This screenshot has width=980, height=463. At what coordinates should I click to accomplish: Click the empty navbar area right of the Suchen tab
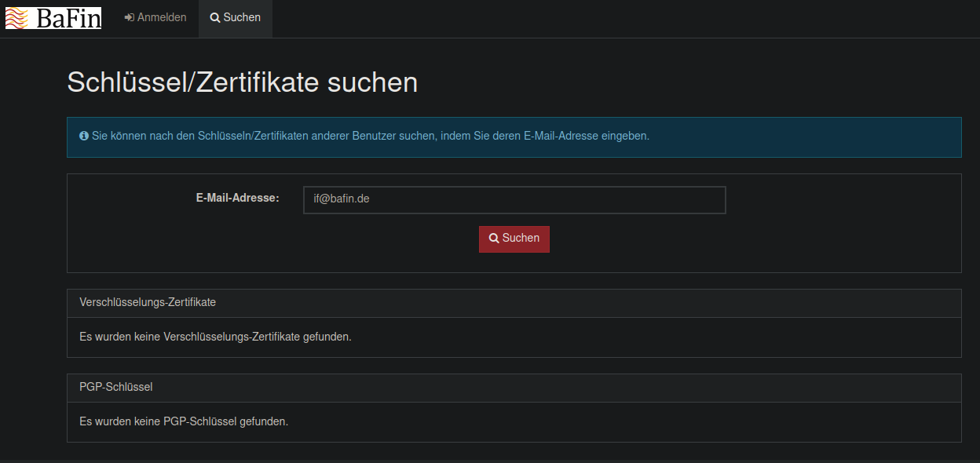point(626,18)
